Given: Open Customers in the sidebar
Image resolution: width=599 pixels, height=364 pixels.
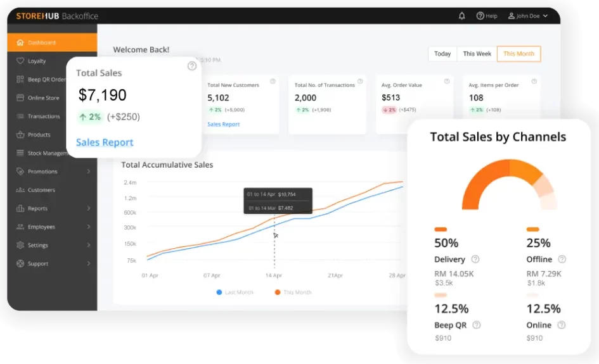Looking at the screenshot, I should tap(41, 190).
